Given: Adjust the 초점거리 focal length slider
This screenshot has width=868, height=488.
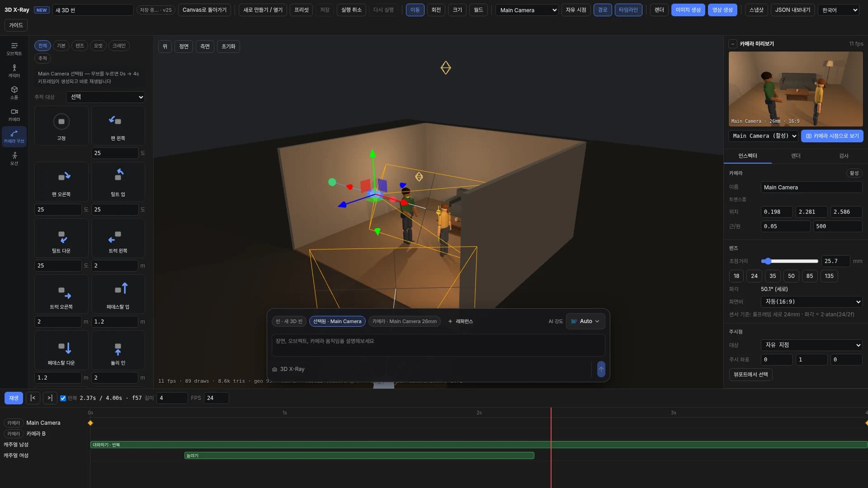Looking at the screenshot, I should (x=790, y=261).
